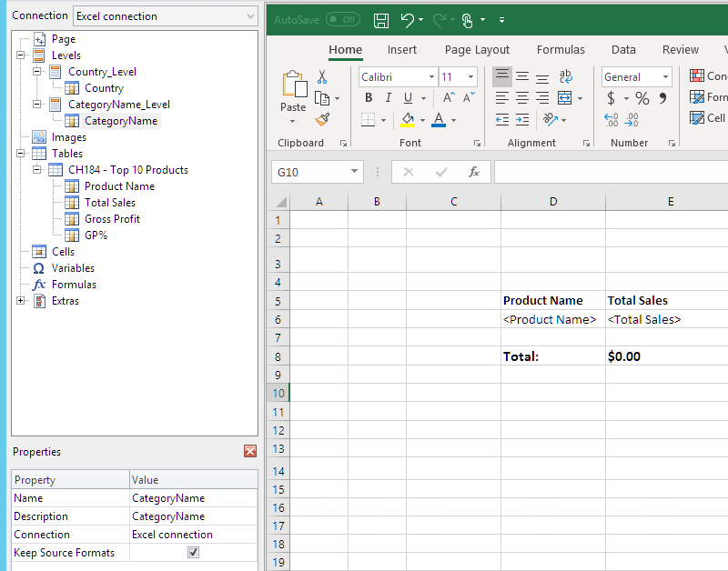The image size is (728, 571).
Task: Pick the yellow Fill Color swatch
Action: (x=407, y=119)
